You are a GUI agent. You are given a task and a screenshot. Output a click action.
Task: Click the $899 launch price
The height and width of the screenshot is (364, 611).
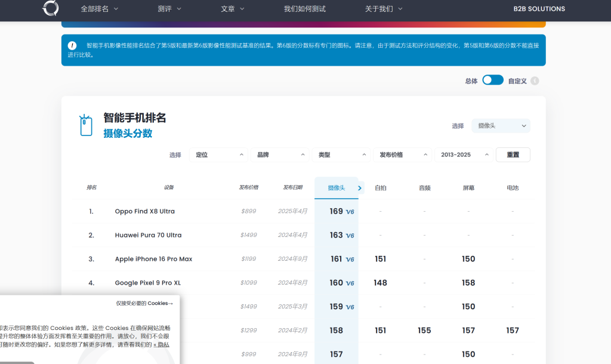click(249, 211)
